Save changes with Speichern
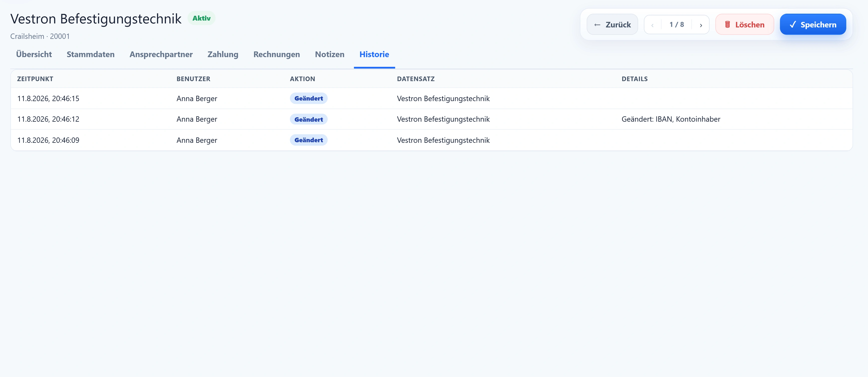The width and height of the screenshot is (868, 377). coord(813,24)
